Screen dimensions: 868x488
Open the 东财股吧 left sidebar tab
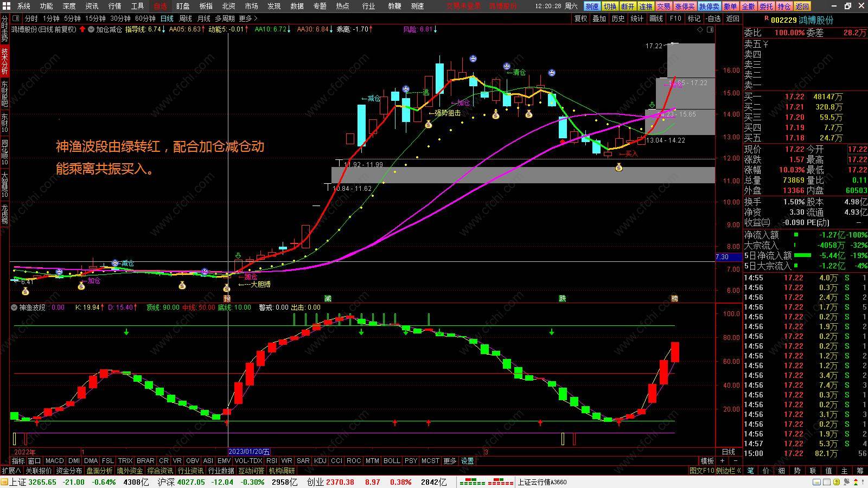[4, 93]
